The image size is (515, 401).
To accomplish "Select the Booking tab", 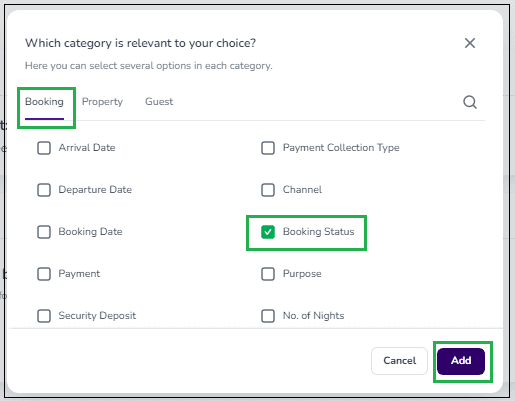I will [x=44, y=102].
